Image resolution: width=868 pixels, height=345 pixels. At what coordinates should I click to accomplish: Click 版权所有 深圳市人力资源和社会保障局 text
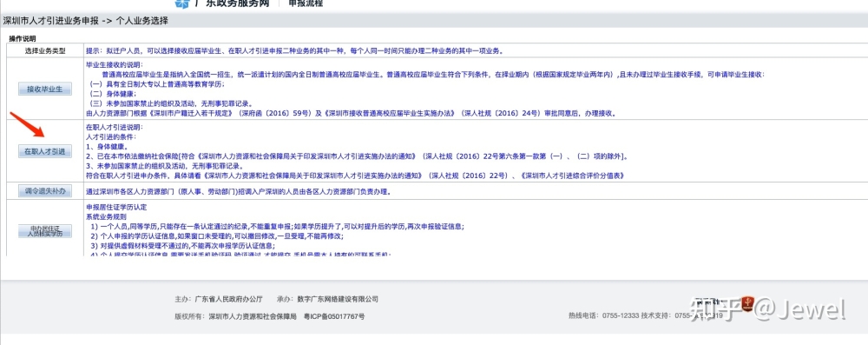[x=236, y=316]
